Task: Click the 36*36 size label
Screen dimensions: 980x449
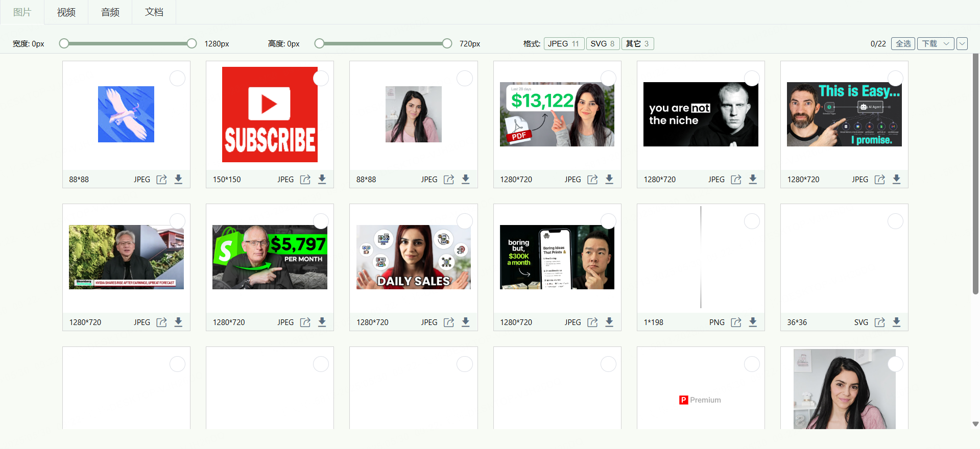Action: tap(797, 322)
